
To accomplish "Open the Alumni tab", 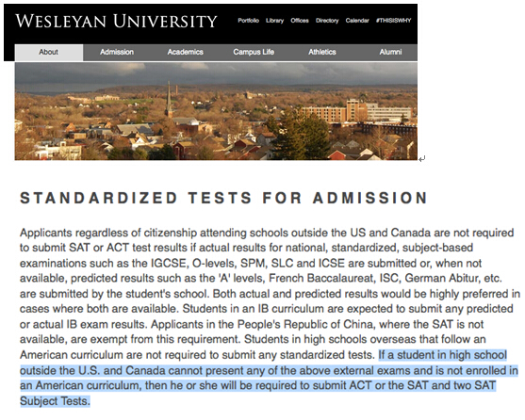I will (390, 52).
